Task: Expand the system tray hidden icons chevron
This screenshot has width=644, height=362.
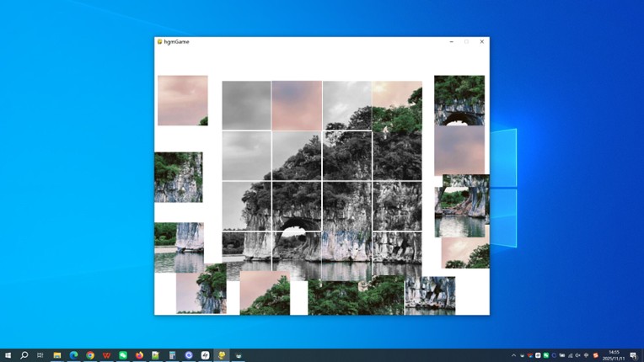Action: pos(513,355)
